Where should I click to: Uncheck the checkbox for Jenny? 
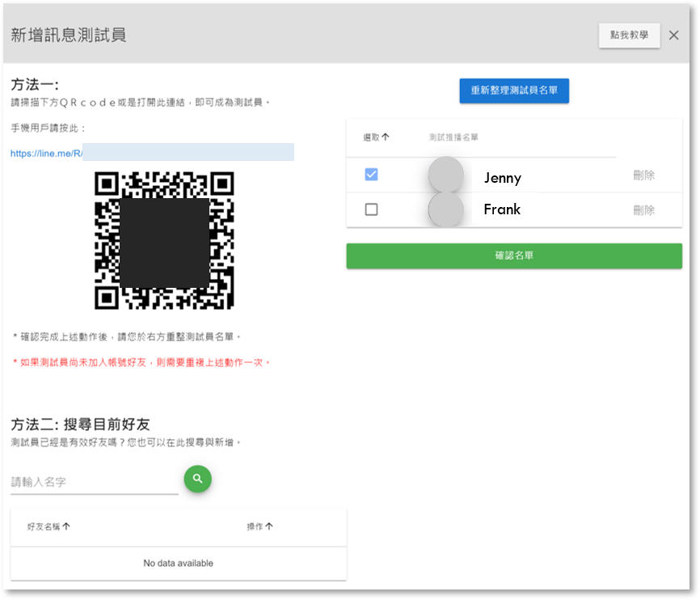371,175
